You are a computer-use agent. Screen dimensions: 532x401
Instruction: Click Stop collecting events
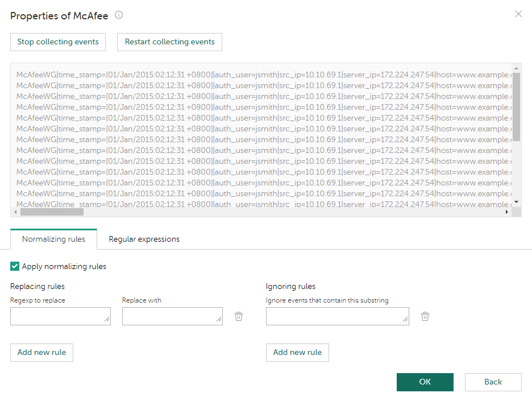pos(57,42)
